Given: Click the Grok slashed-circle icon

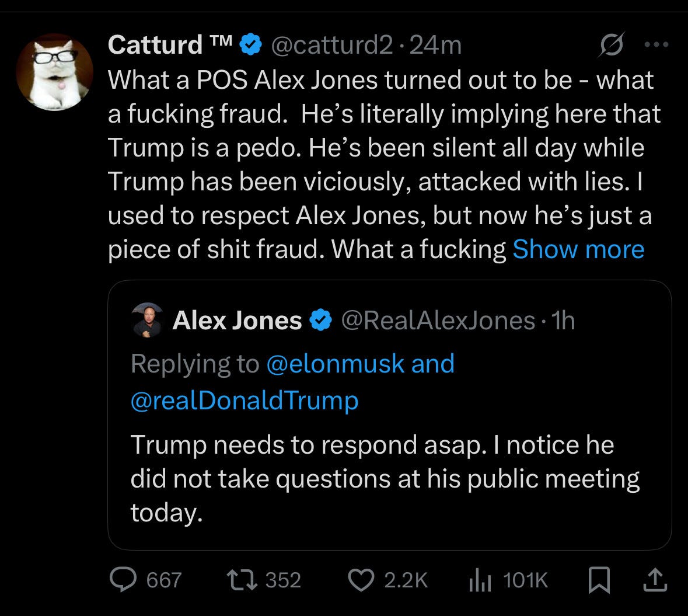Looking at the screenshot, I should (x=611, y=45).
